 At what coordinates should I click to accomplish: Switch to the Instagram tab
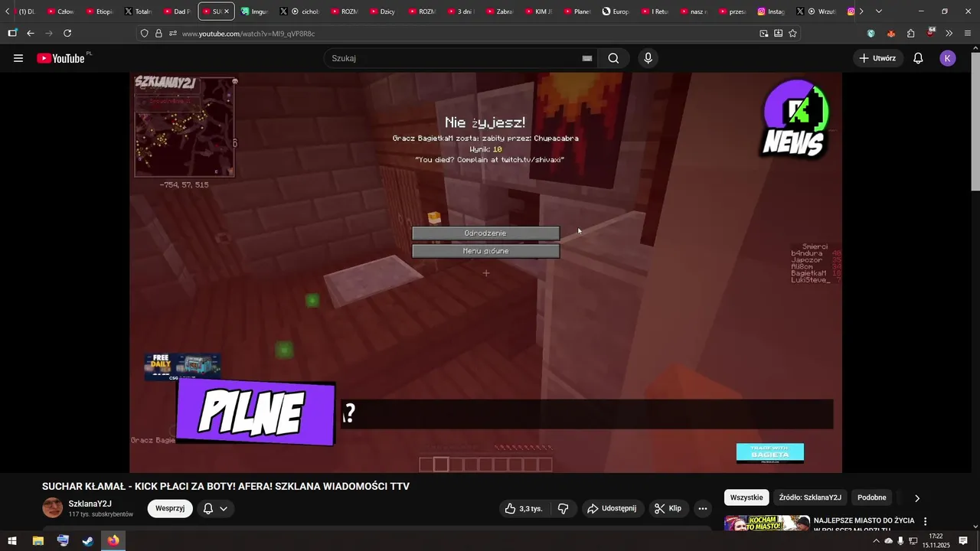pyautogui.click(x=772, y=11)
